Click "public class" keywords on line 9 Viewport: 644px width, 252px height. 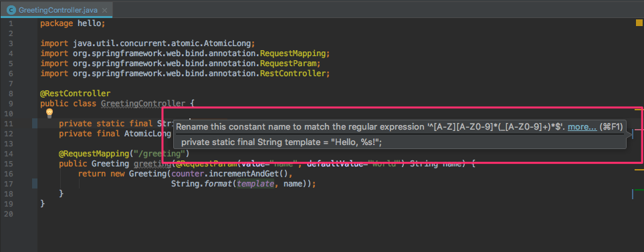[68, 104]
